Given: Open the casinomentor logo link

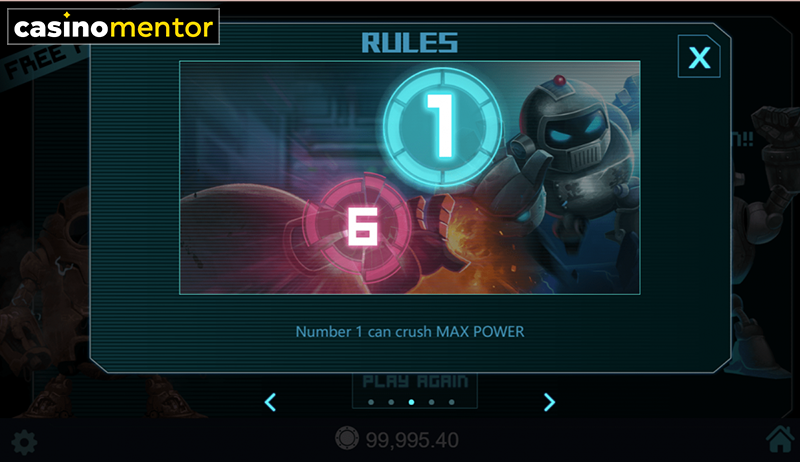Looking at the screenshot, I should [113, 27].
